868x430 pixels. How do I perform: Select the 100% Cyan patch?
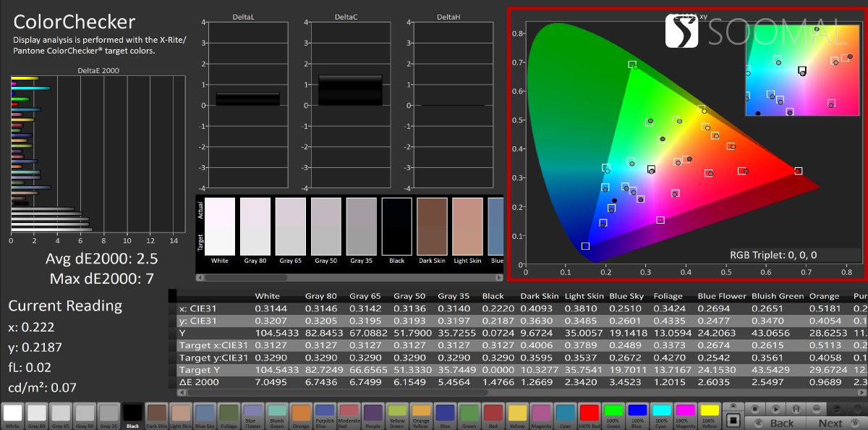662,415
